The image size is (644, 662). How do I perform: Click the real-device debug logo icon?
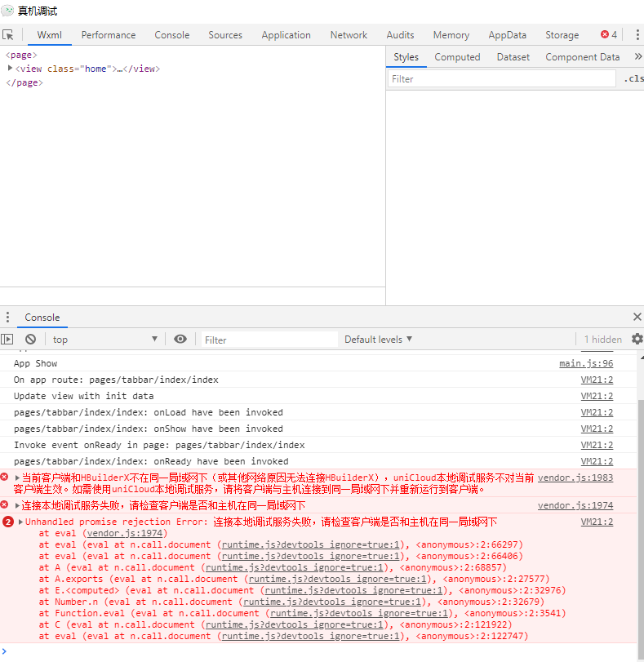tap(7, 11)
